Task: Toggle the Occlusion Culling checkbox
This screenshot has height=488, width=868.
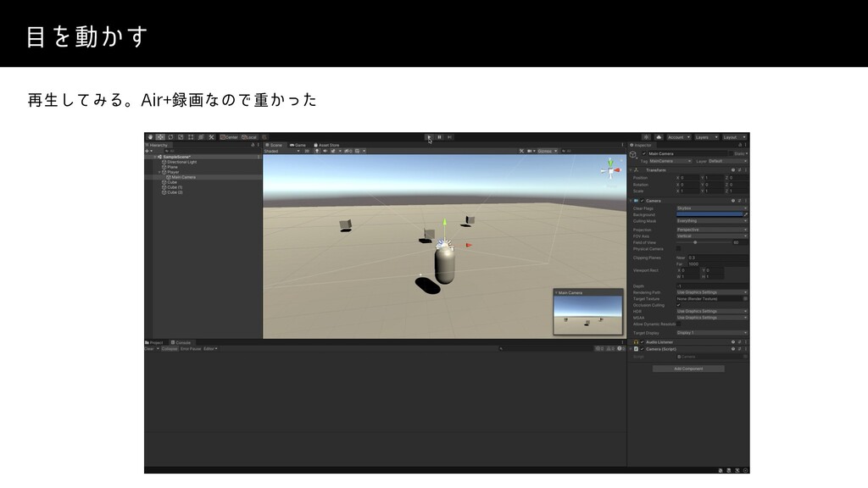Action: click(x=679, y=305)
